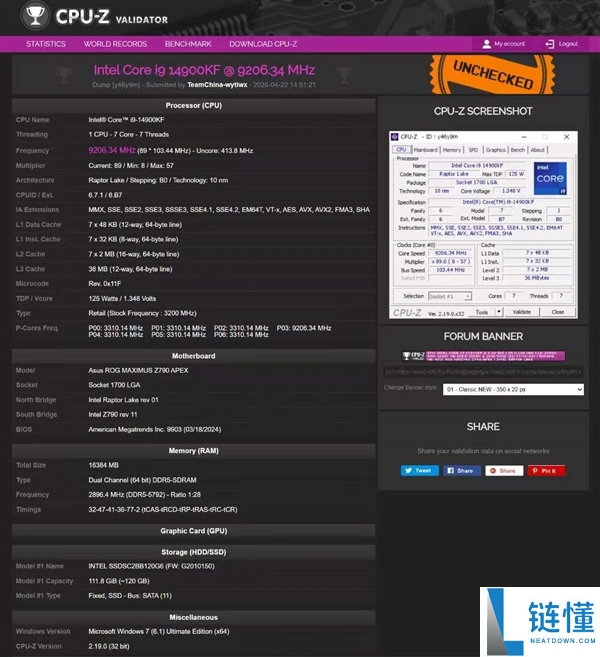
Task: Click the Intel Core i9 logo badge
Action: coord(550,178)
